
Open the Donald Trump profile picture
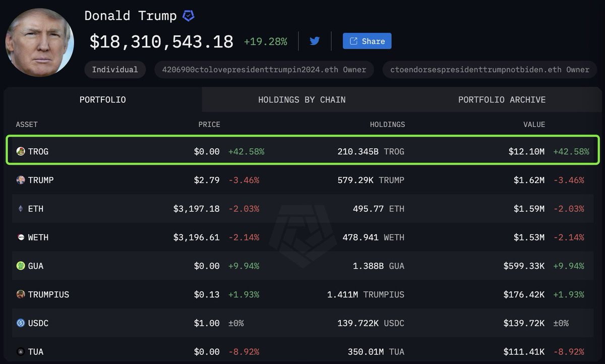pos(40,43)
